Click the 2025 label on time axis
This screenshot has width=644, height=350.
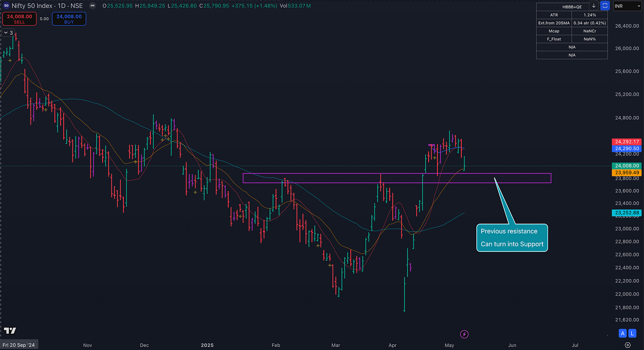(207, 345)
